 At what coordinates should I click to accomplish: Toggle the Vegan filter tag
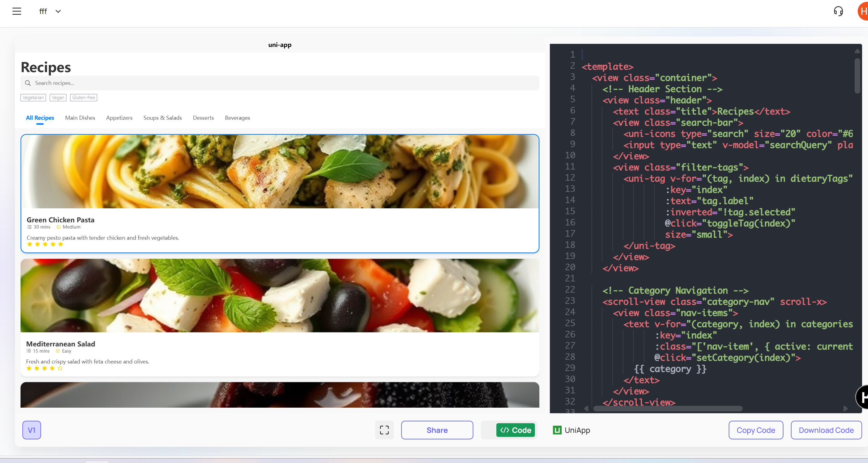(x=58, y=98)
